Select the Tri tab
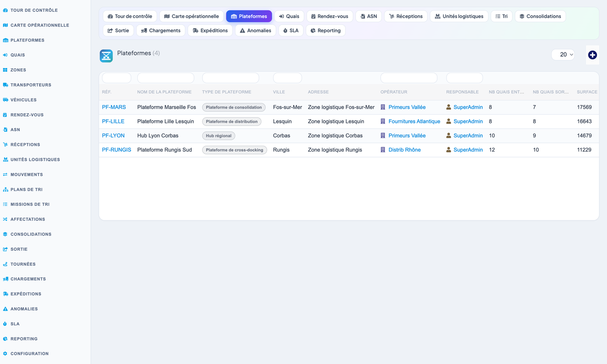 pyautogui.click(x=502, y=16)
